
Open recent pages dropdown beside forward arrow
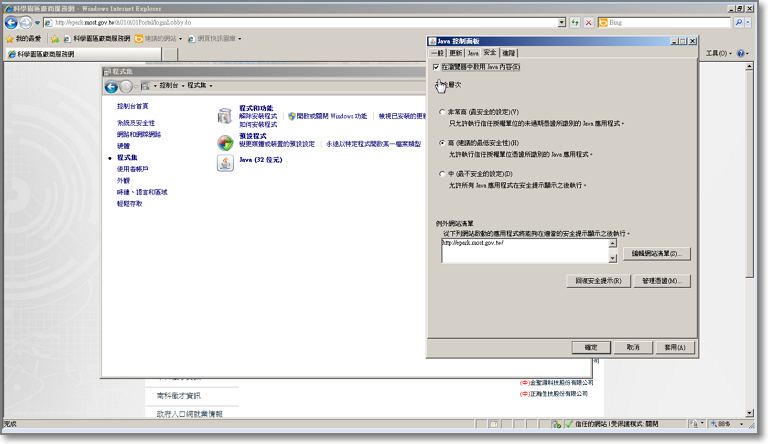click(x=37, y=23)
